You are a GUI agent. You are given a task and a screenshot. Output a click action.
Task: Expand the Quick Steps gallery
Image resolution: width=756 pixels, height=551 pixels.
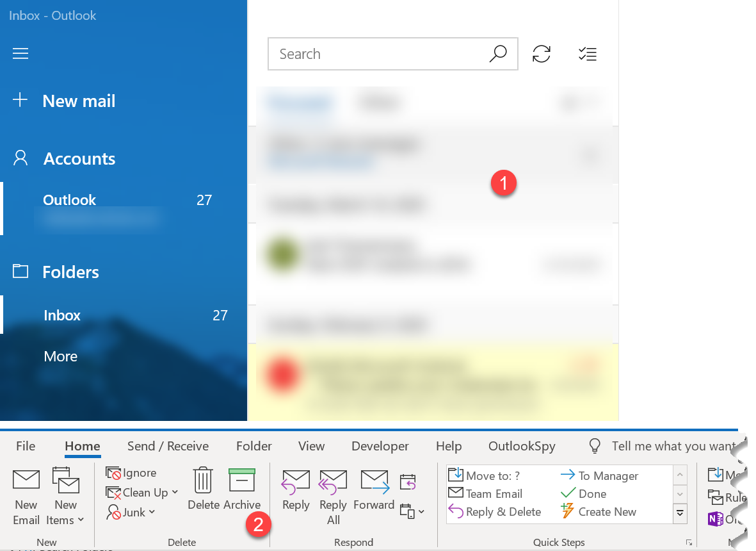tap(680, 513)
